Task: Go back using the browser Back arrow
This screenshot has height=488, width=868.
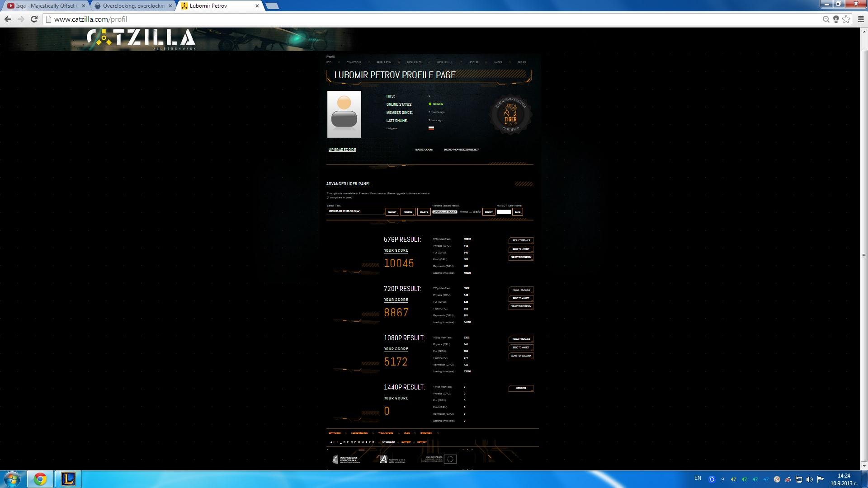Action: 8,19
